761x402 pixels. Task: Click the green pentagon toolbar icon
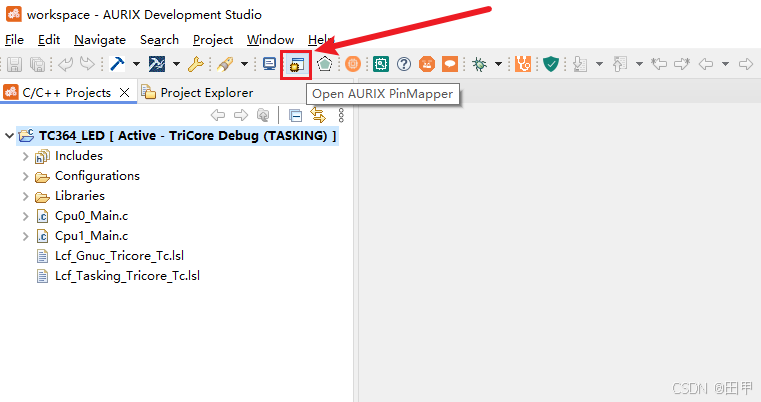pos(325,64)
